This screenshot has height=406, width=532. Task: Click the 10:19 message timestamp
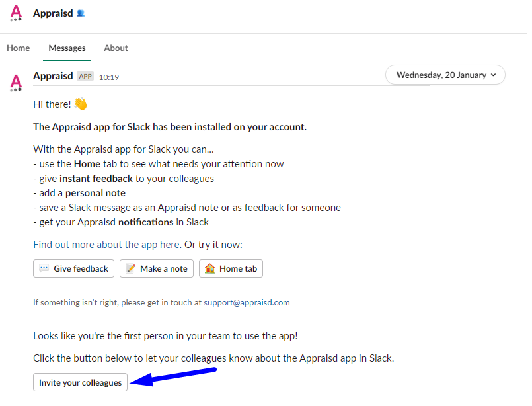pyautogui.click(x=109, y=77)
